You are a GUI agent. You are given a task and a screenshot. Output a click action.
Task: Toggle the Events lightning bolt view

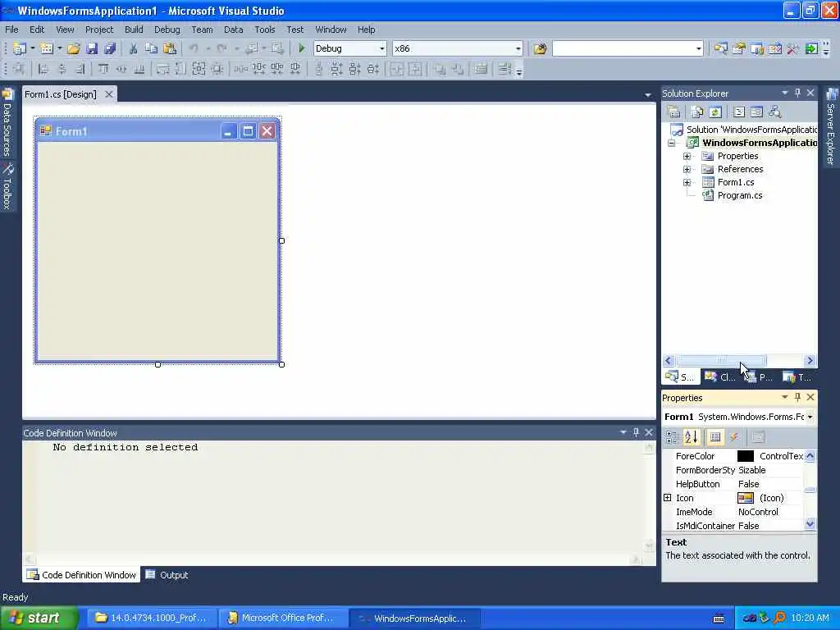(x=734, y=437)
